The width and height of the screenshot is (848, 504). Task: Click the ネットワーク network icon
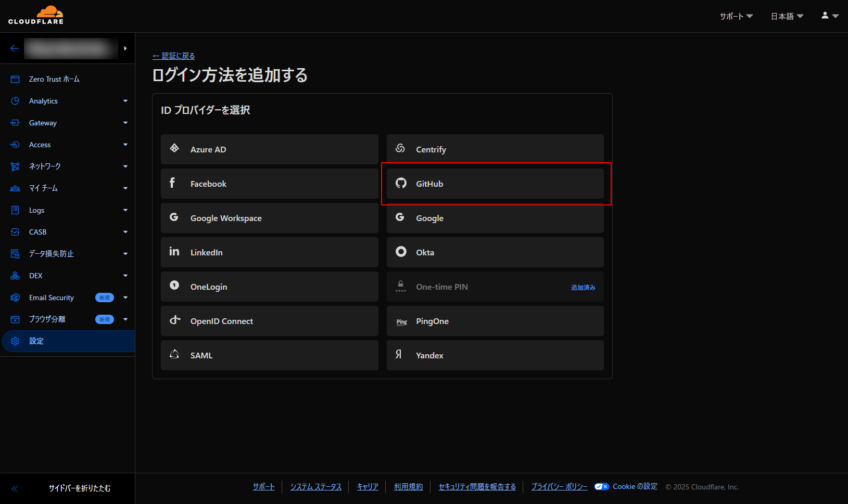(15, 166)
